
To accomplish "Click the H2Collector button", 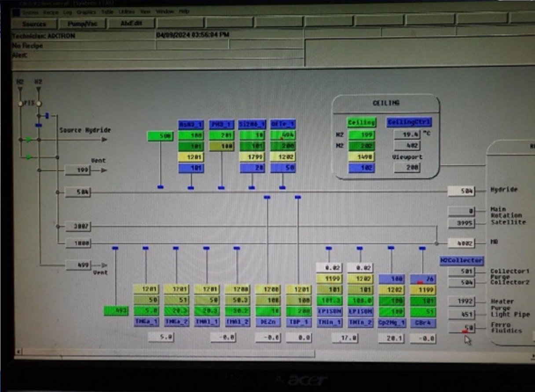I will [462, 261].
